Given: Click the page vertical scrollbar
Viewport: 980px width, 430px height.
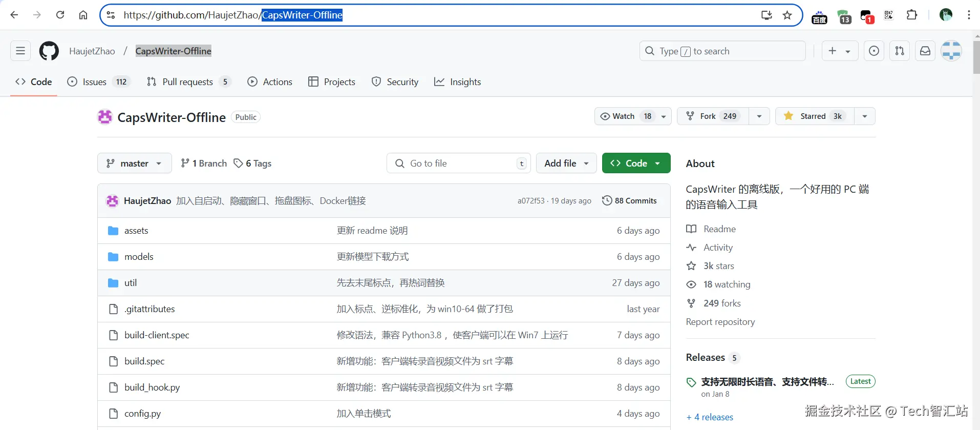Looking at the screenshot, I should click(976, 57).
